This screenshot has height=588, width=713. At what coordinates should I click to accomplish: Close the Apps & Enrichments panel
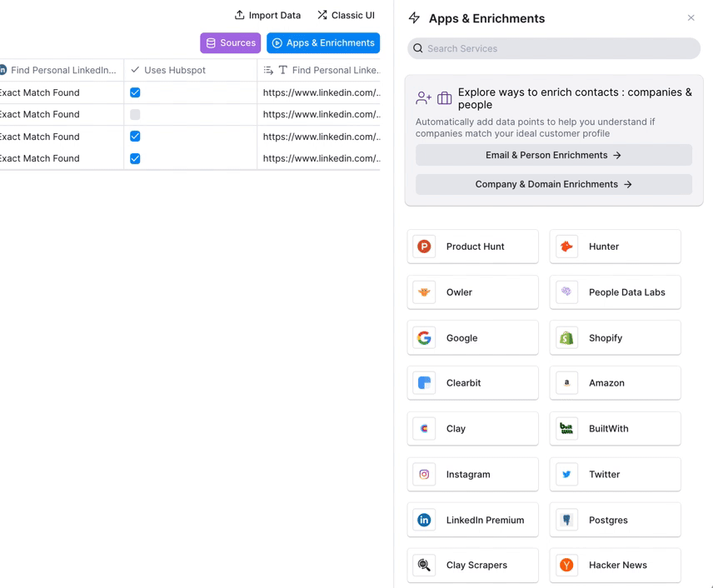pos(691,17)
